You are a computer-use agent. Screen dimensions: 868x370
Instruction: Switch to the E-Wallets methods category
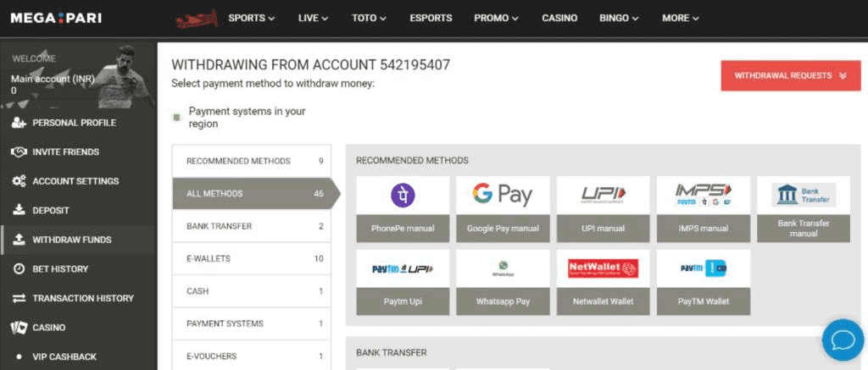[x=250, y=258]
